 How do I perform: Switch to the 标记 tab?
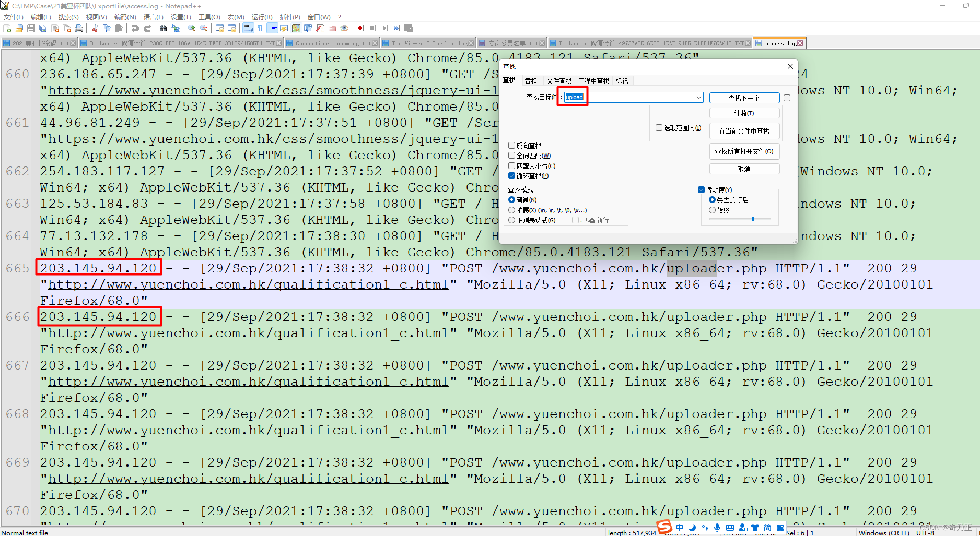coord(622,81)
